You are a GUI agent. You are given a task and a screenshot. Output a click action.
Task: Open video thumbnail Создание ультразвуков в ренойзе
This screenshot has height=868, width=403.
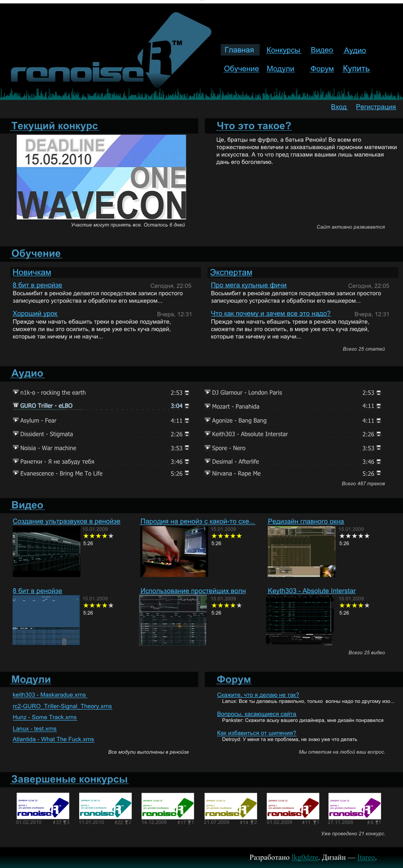[47, 552]
